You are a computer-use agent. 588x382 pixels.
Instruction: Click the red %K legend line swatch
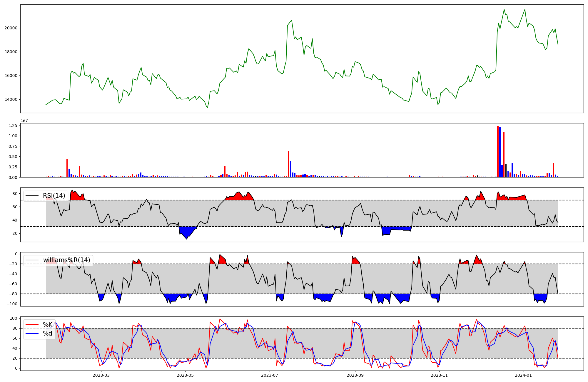point(32,325)
